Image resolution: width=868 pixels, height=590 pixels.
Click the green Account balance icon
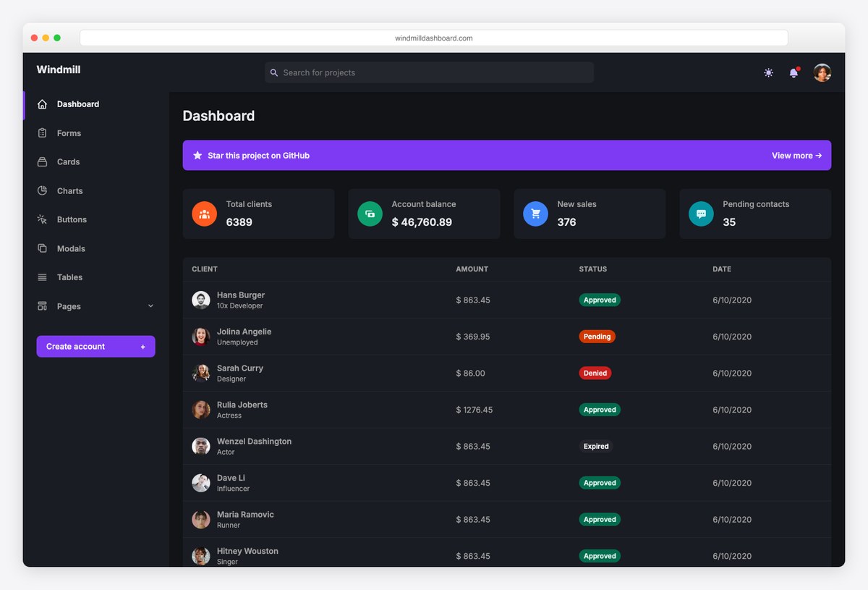(370, 214)
